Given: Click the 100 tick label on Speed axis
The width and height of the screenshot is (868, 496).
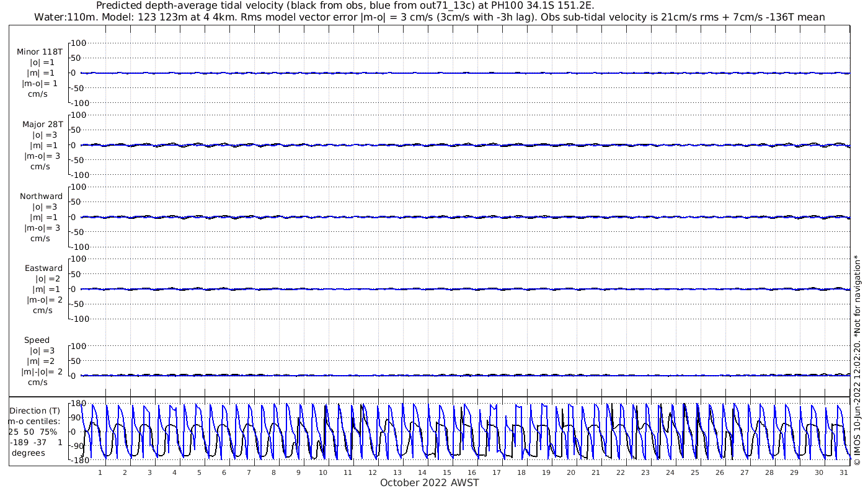Looking at the screenshot, I should coord(77,346).
